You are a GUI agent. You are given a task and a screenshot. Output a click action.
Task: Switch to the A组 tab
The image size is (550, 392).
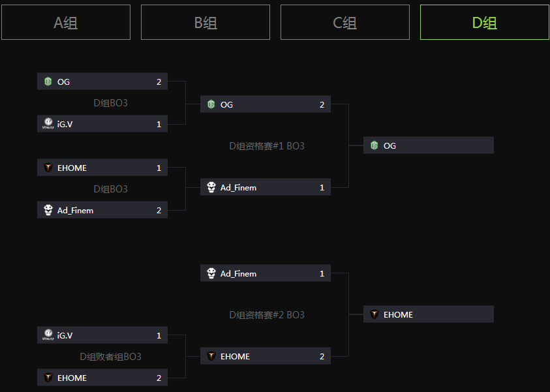pos(66,22)
